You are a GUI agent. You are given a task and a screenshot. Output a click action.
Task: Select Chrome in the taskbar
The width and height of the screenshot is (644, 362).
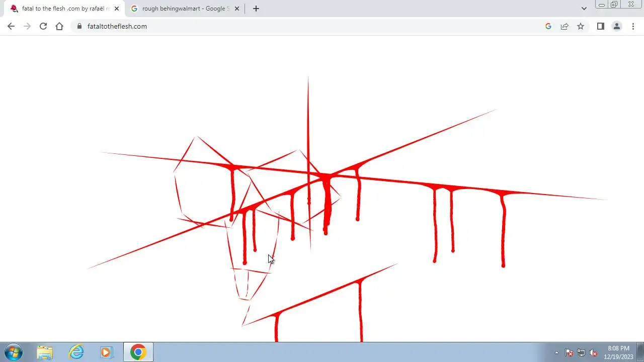(x=138, y=352)
